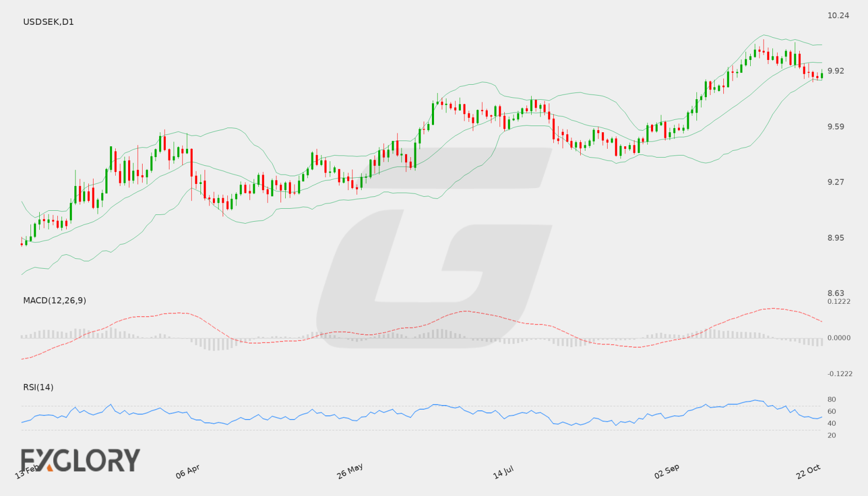Image resolution: width=868 pixels, height=496 pixels.
Task: Click the 9.92 price axis label
Action: pyautogui.click(x=835, y=71)
